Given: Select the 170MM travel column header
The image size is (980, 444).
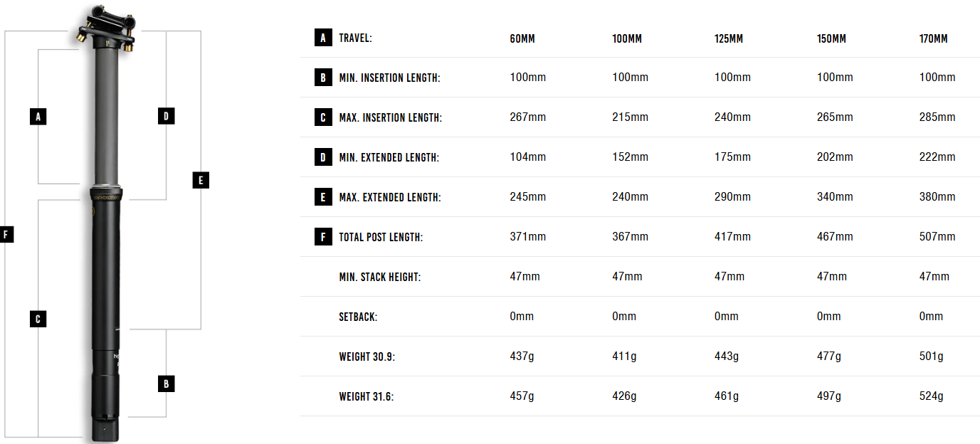Looking at the screenshot, I should tap(934, 38).
